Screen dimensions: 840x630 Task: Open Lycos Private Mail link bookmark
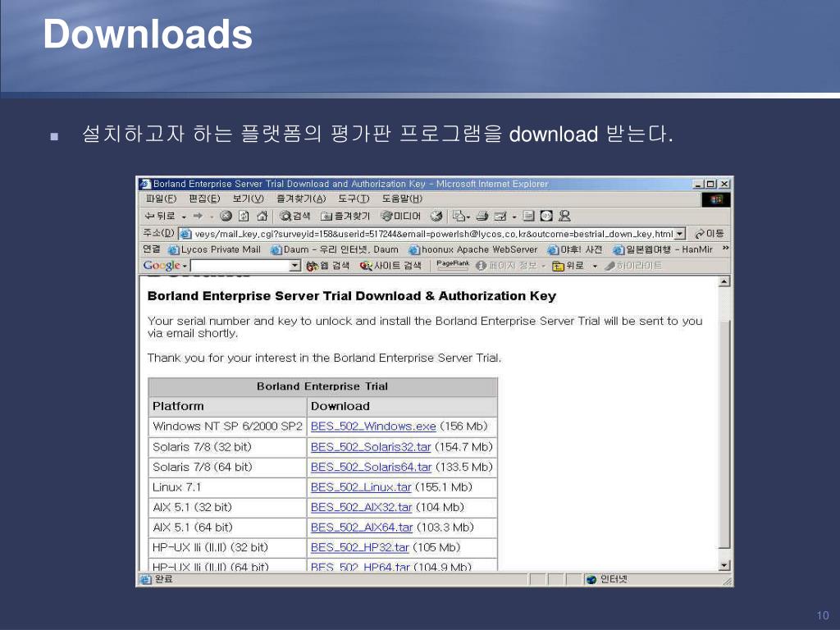pyautogui.click(x=214, y=249)
